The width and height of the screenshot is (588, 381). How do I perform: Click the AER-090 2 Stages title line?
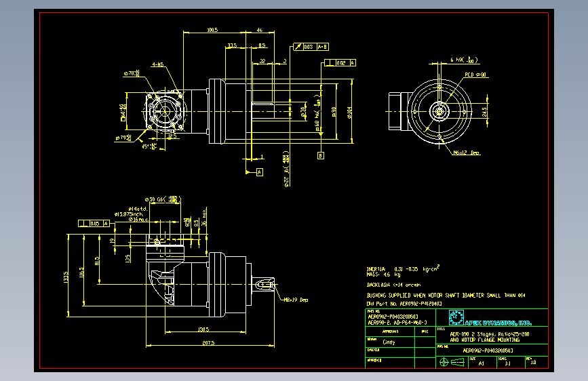coord(490,334)
